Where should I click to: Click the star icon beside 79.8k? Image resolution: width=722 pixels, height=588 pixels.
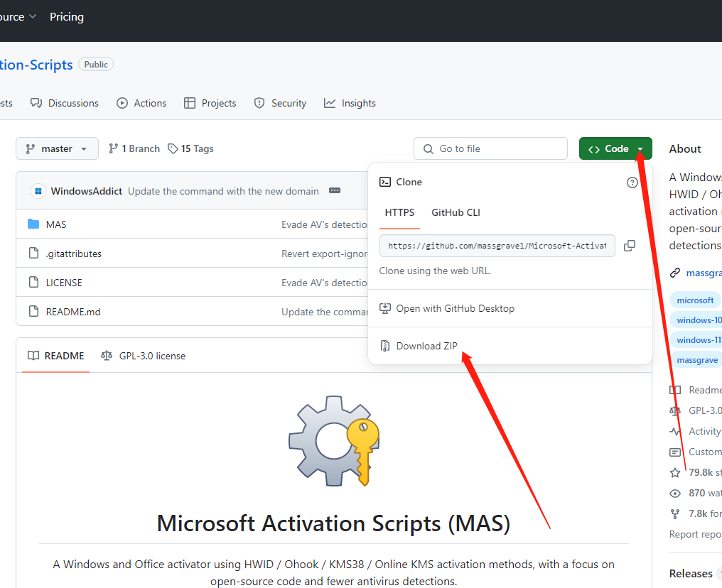675,472
